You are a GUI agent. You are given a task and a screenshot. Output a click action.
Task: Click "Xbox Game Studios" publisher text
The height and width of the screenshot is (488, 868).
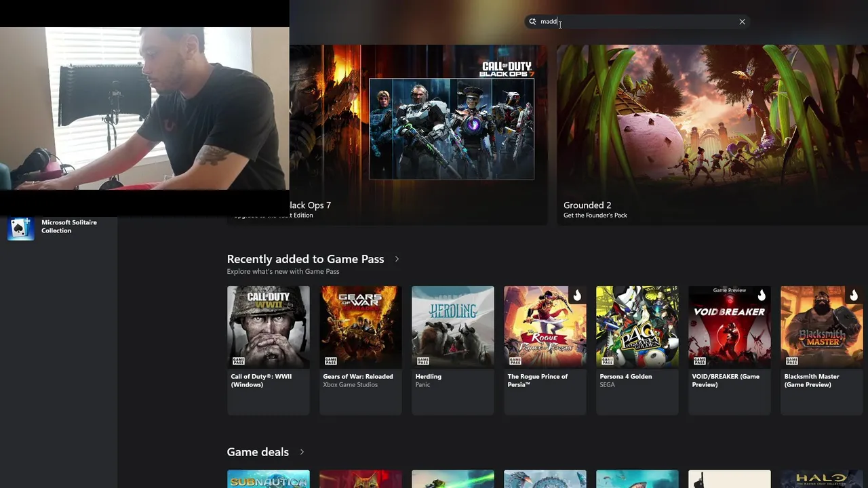point(350,385)
